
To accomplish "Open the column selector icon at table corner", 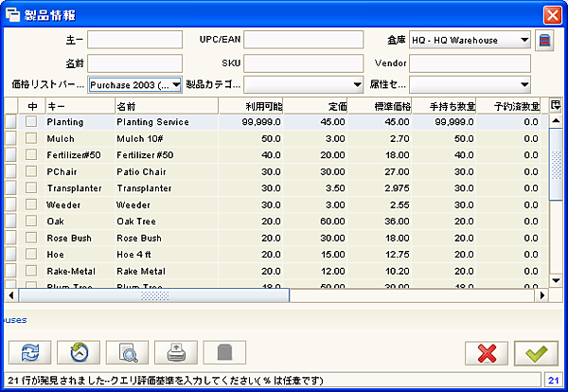I will 556,105.
